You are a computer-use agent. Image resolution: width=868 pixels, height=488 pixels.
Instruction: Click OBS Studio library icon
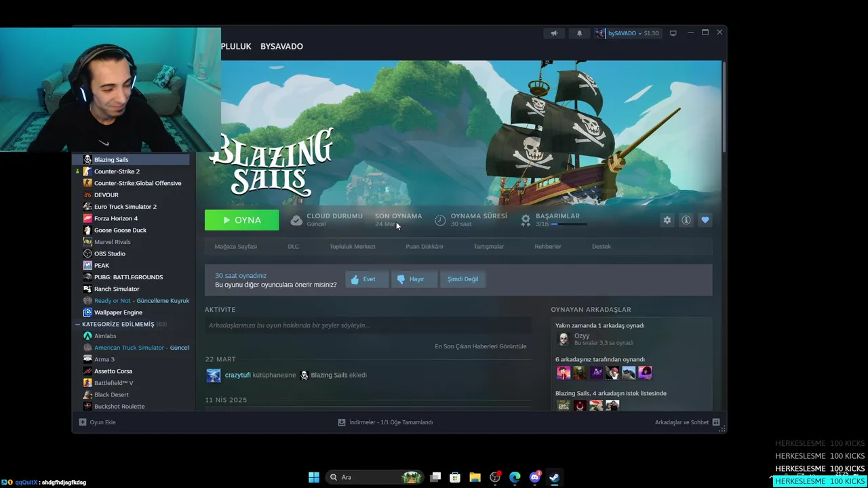[x=87, y=253]
